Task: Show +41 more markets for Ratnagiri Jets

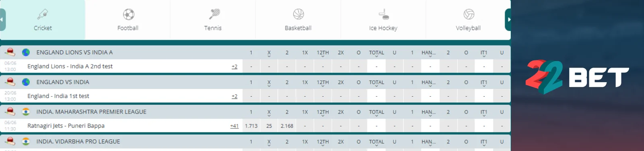Action: pyautogui.click(x=234, y=126)
